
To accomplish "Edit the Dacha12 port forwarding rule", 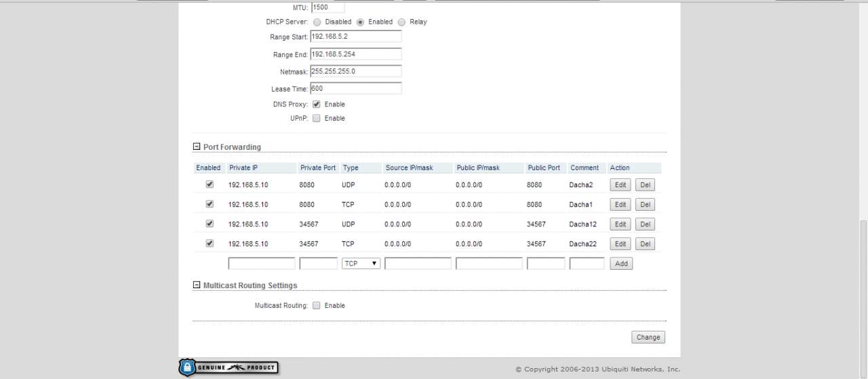I will pos(620,224).
